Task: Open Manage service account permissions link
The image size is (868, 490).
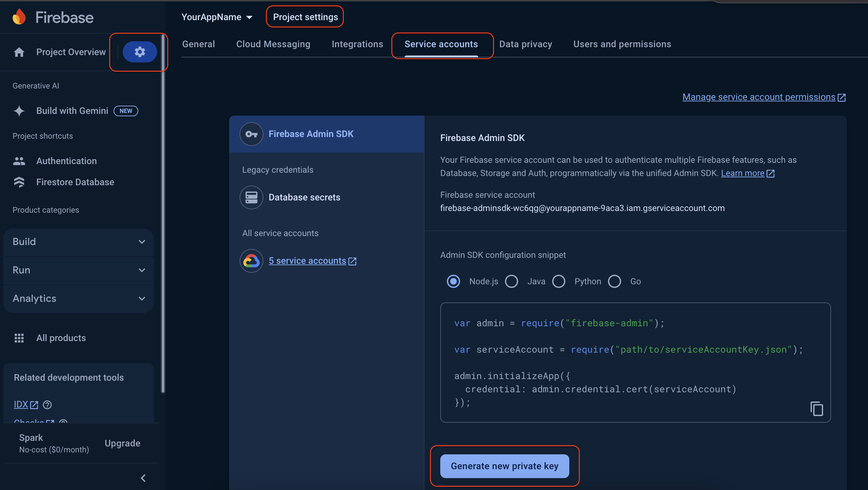Action: pos(759,97)
